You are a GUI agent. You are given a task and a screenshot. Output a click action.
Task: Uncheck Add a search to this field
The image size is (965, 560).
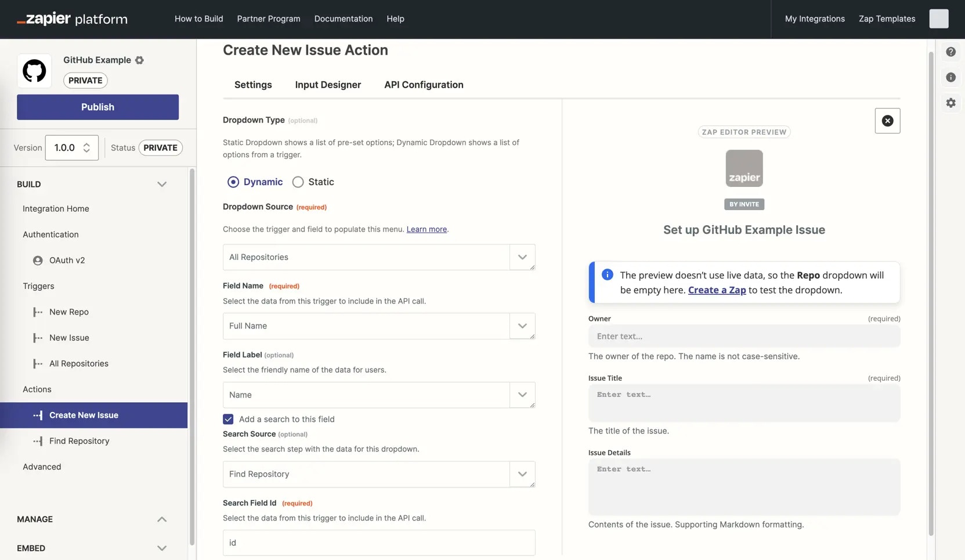229,419
